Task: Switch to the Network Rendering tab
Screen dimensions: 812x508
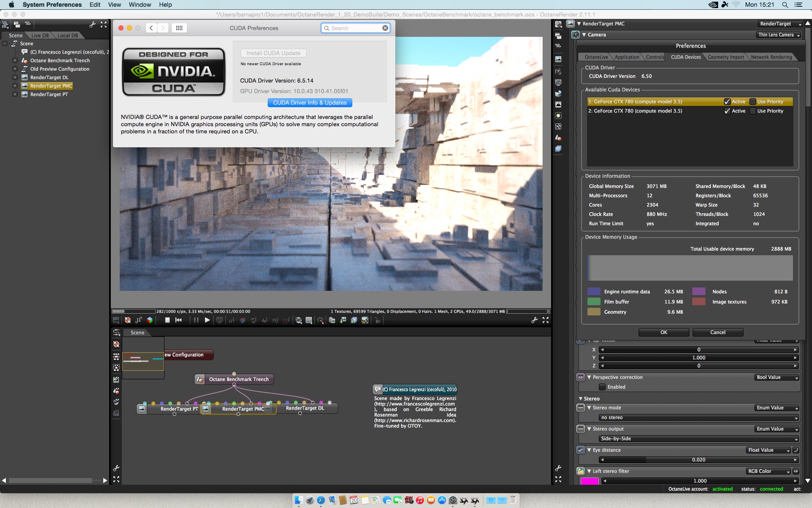Action: [771, 57]
